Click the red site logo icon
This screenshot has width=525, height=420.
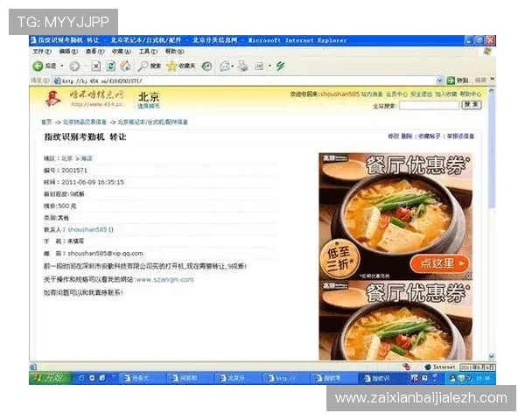point(52,99)
